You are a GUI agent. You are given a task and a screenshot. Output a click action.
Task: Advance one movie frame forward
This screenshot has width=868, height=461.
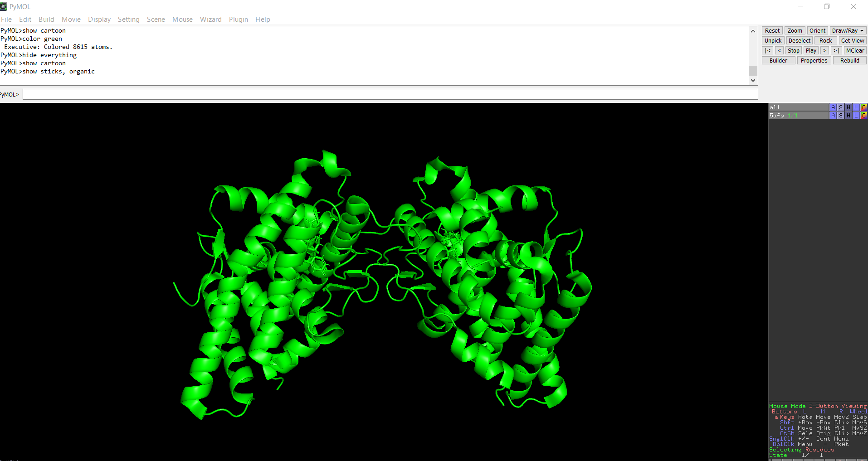pos(825,51)
